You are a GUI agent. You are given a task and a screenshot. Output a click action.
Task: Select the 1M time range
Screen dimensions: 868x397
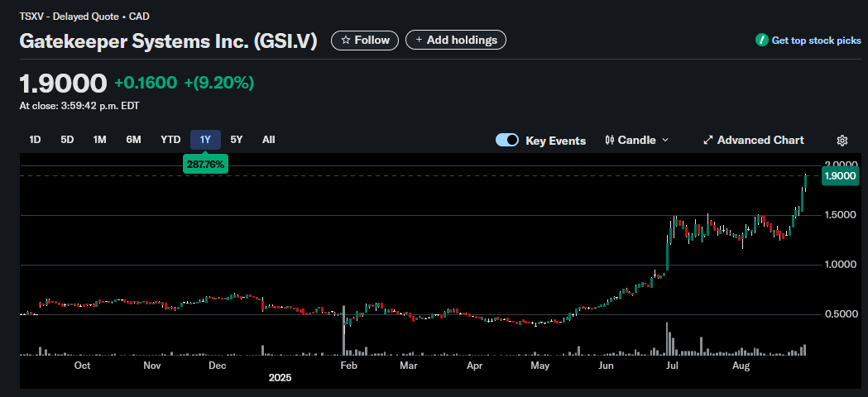click(x=99, y=140)
